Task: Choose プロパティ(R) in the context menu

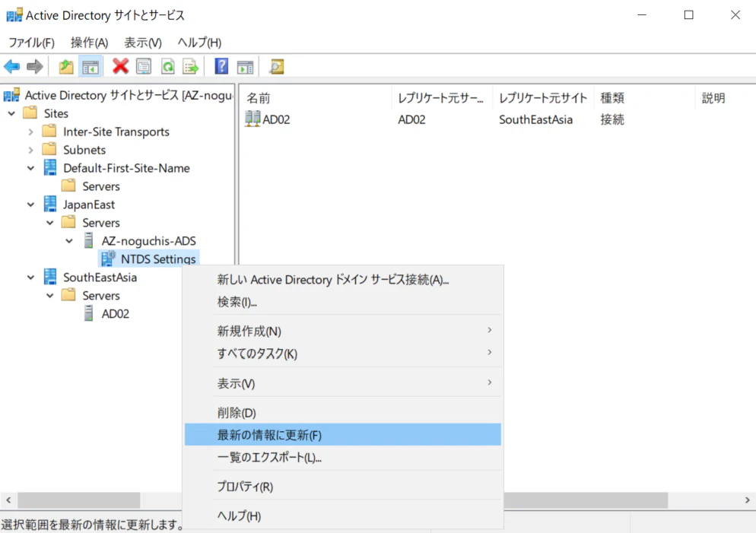Action: [x=343, y=487]
